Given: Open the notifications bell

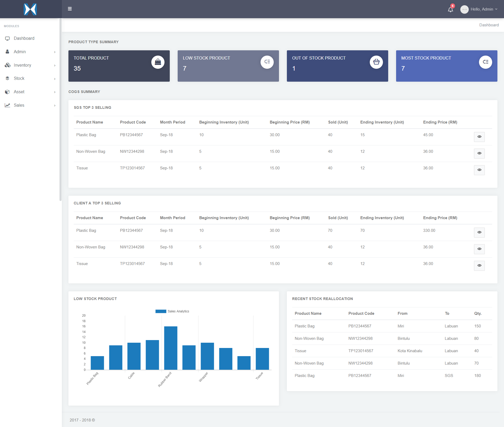Looking at the screenshot, I should (x=450, y=9).
